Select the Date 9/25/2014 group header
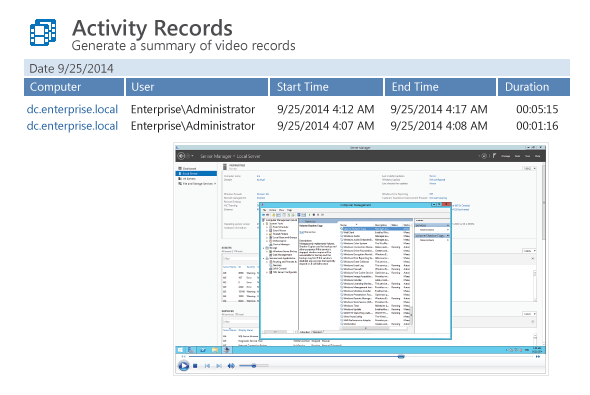The height and width of the screenshot is (395, 590). pyautogui.click(x=297, y=68)
